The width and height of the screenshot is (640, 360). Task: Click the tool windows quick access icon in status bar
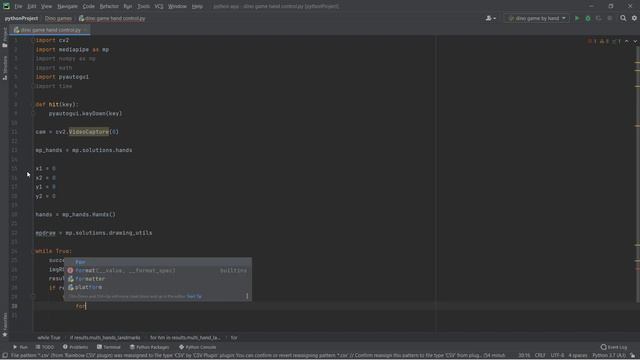(x=5, y=356)
